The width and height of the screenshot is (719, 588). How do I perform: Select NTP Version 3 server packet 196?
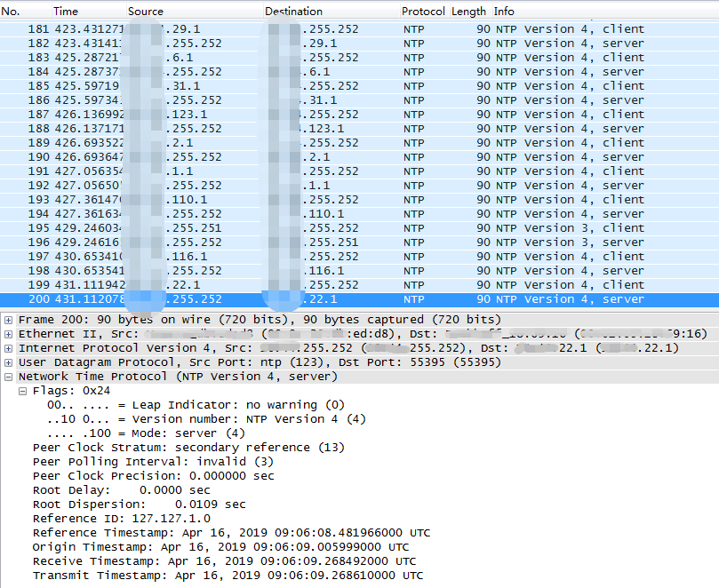click(x=359, y=242)
